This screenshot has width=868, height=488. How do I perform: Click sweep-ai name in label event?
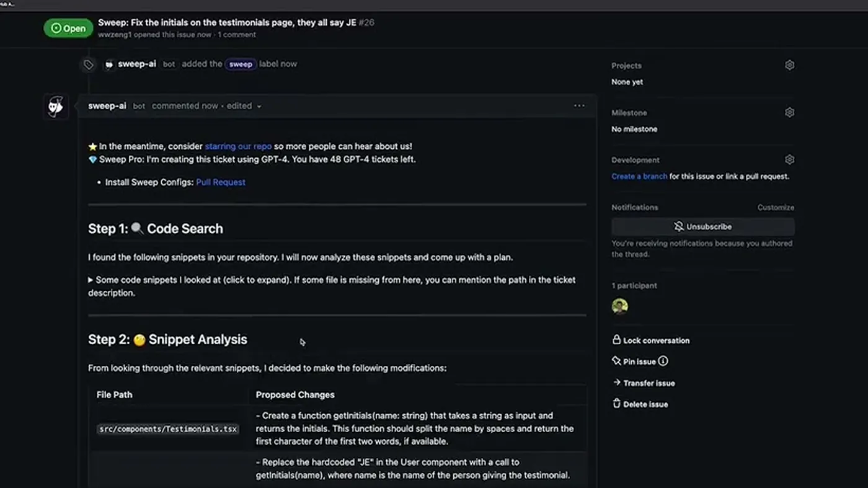coord(137,64)
